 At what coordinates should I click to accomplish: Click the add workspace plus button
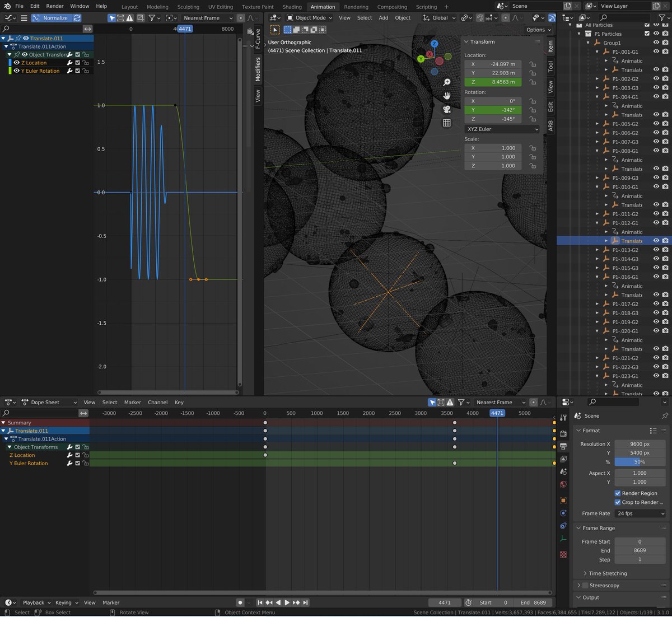[446, 7]
